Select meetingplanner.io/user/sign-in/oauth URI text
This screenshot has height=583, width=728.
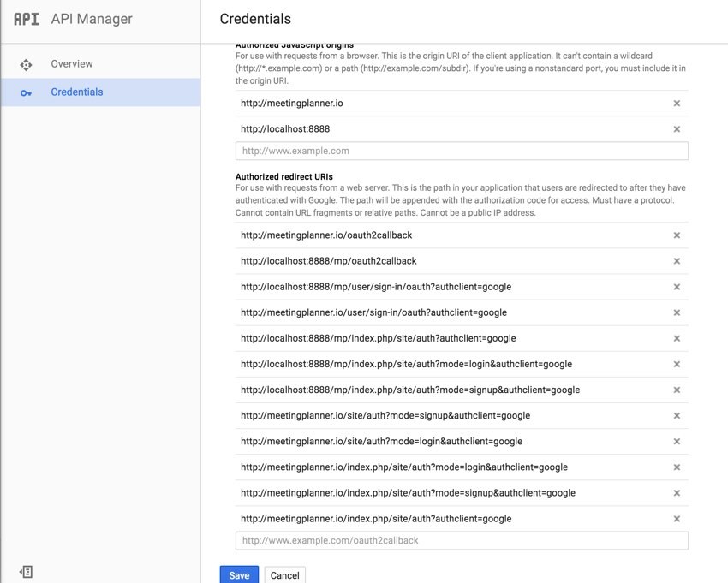[x=373, y=312]
